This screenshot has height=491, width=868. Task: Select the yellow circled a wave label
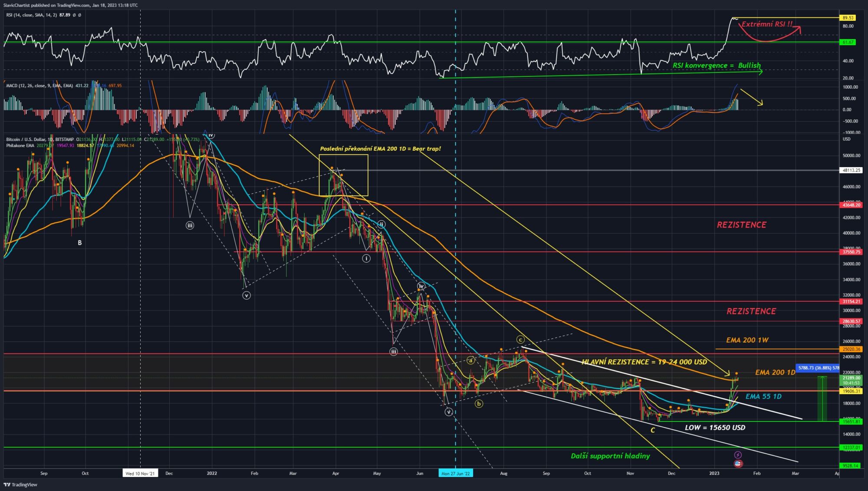click(471, 360)
